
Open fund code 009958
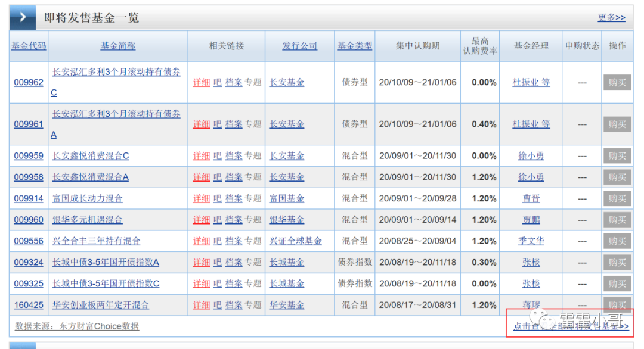[x=29, y=177]
